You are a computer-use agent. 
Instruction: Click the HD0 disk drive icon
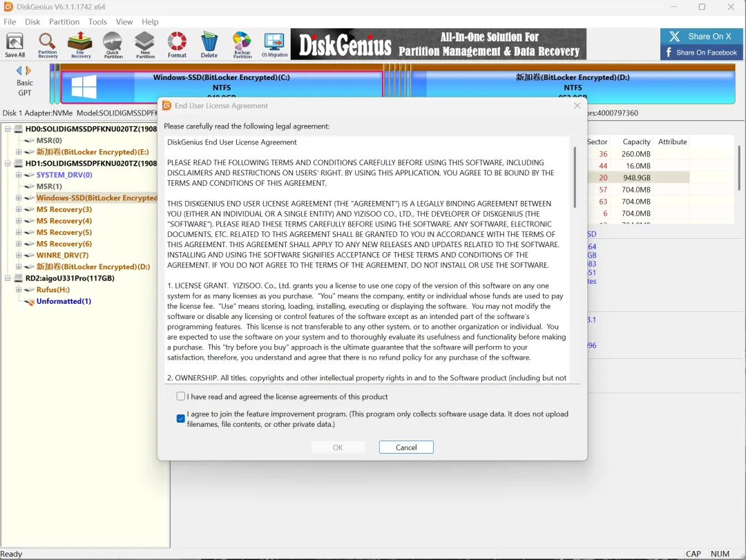[x=19, y=129]
